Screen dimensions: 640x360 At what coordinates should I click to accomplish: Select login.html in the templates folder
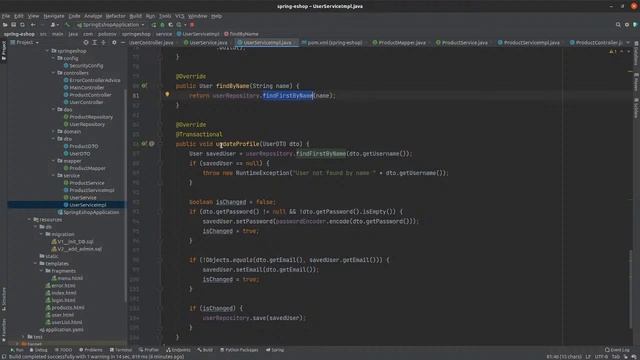click(x=60, y=300)
